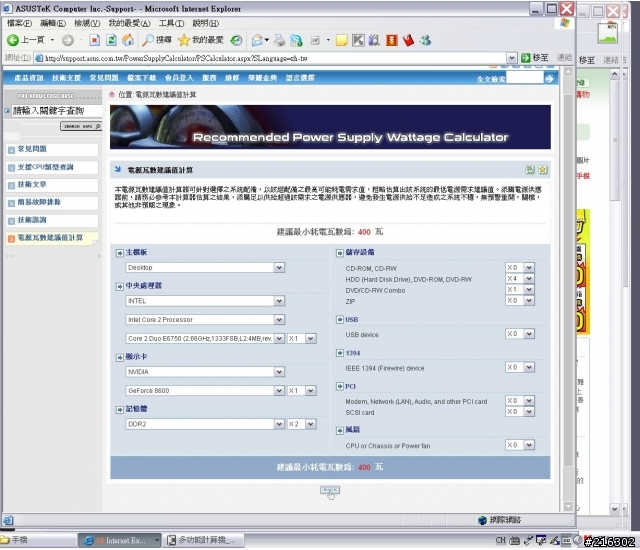Click the arrow icon beside USB section
This screenshot has height=550, width=640.
tap(340, 319)
